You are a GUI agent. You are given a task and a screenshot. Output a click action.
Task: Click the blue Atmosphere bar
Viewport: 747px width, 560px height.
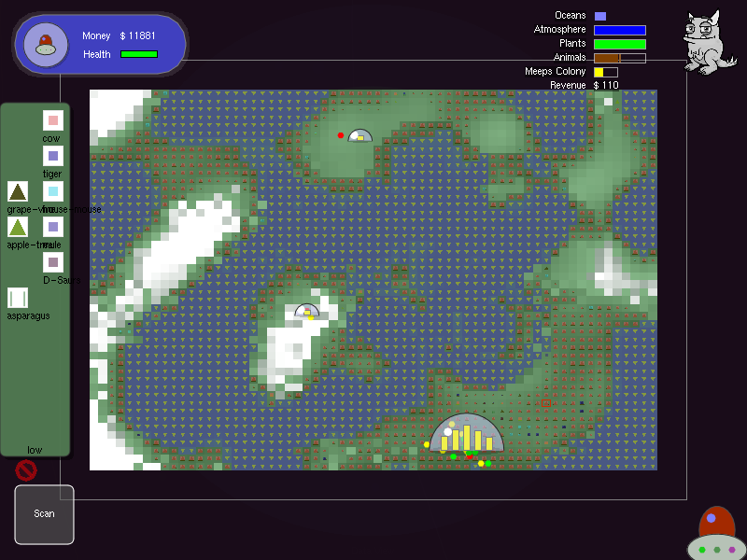coord(619,30)
